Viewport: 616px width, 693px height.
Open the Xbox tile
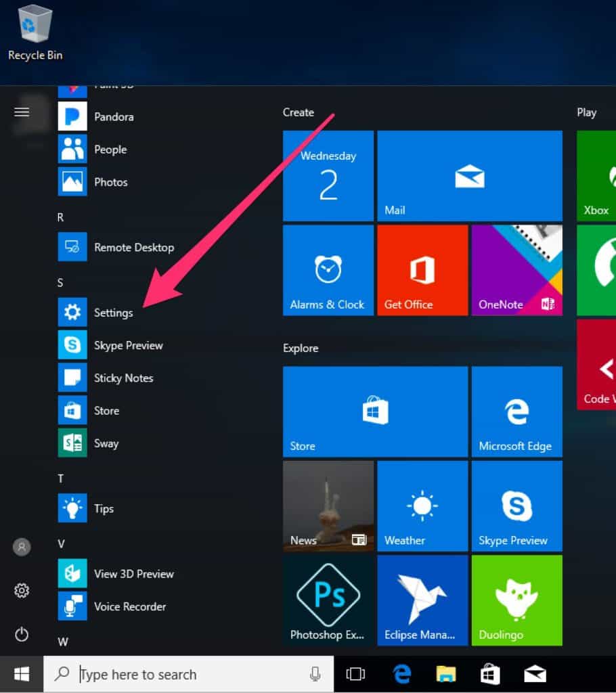[x=596, y=175]
